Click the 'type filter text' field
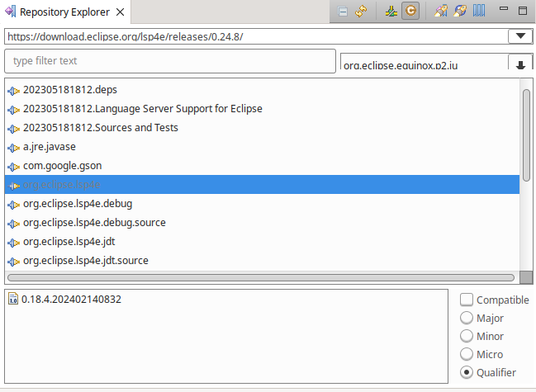 pos(170,61)
